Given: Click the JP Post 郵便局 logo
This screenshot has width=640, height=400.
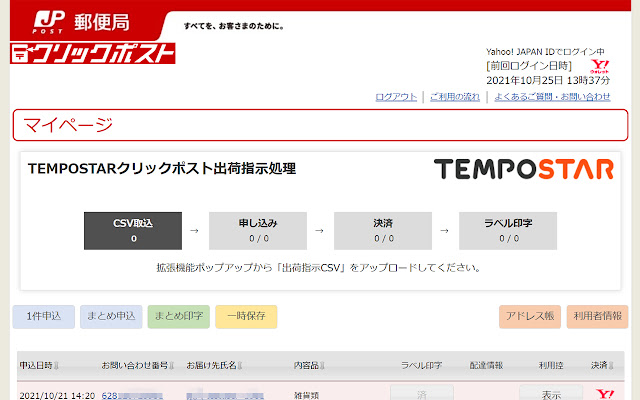Looking at the screenshot, I should (81, 22).
